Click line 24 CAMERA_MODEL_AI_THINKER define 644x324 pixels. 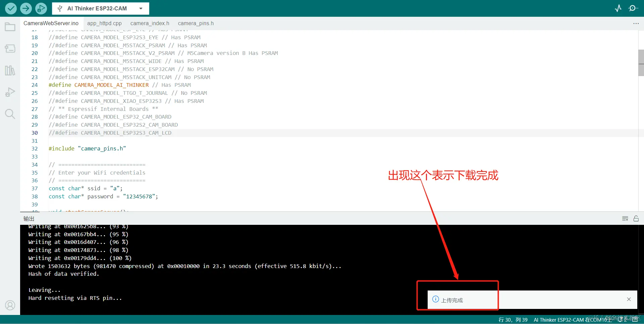pyautogui.click(x=120, y=85)
